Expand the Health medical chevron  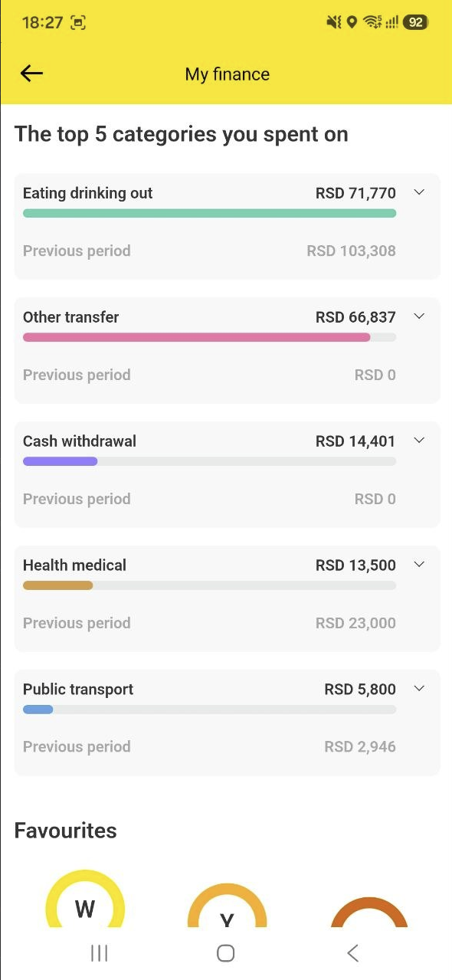point(419,565)
